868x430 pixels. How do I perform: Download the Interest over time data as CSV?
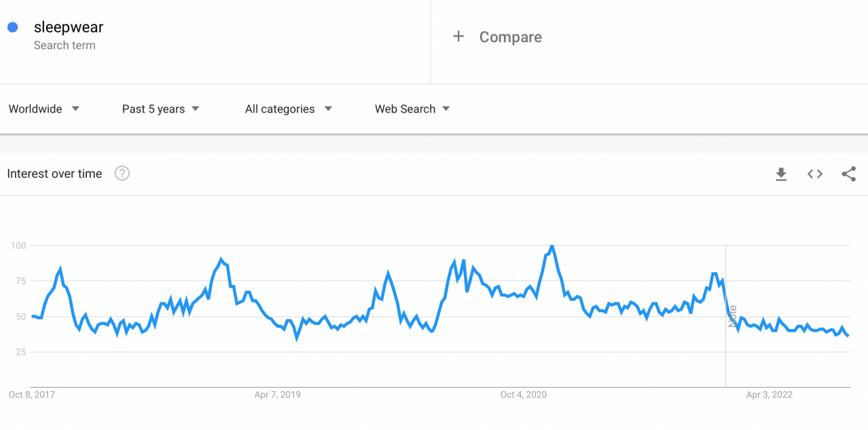(x=781, y=174)
